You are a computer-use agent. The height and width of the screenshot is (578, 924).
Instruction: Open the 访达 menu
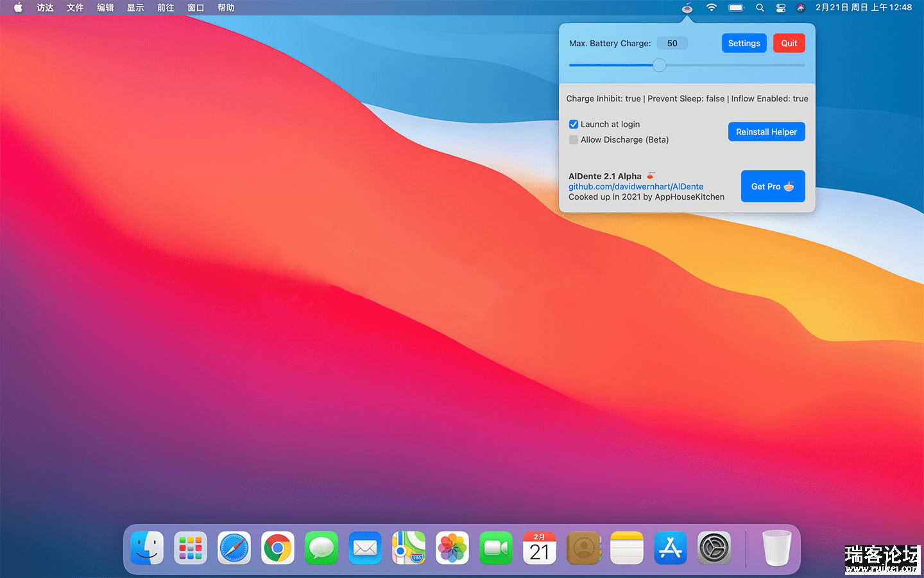pyautogui.click(x=45, y=8)
